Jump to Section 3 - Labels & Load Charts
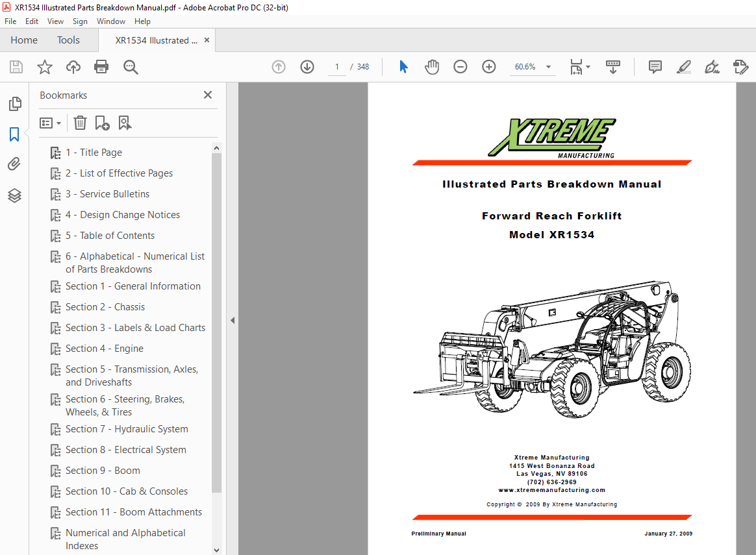The width and height of the screenshot is (756, 555). 136,328
